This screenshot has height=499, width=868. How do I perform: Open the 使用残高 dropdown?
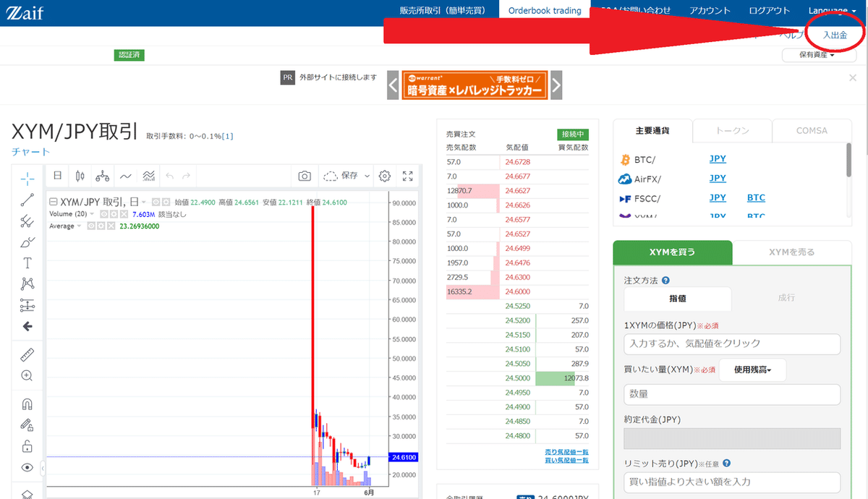pos(752,370)
